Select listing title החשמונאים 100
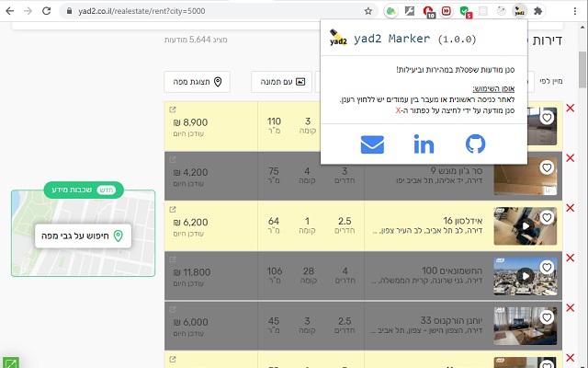Viewport: 588px width, 368px height. click(452, 270)
